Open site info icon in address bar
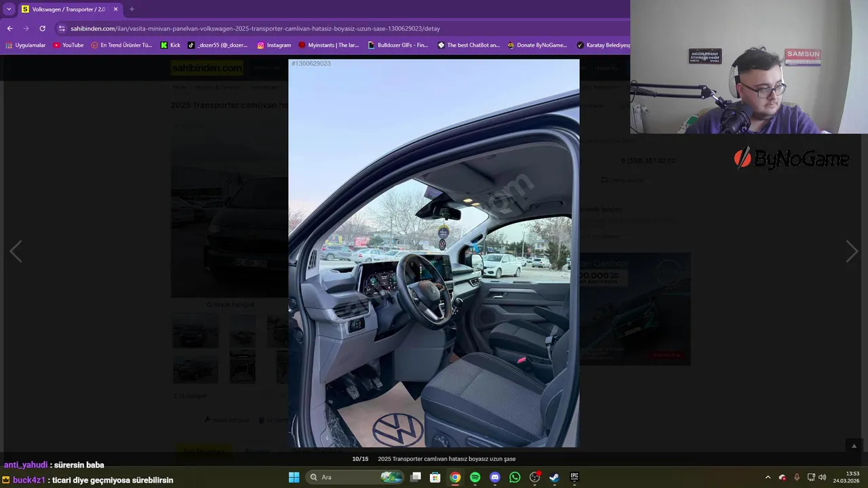Screen dimensions: 868x488 [62, 28]
